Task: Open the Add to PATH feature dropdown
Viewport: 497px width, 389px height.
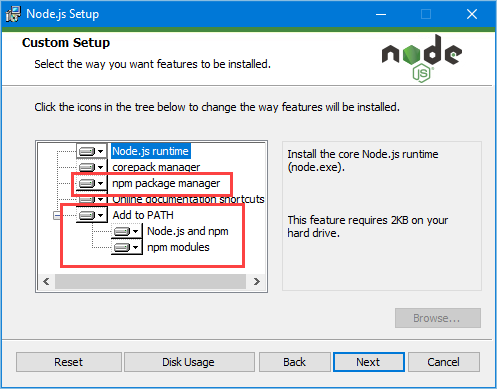Action: click(x=91, y=215)
